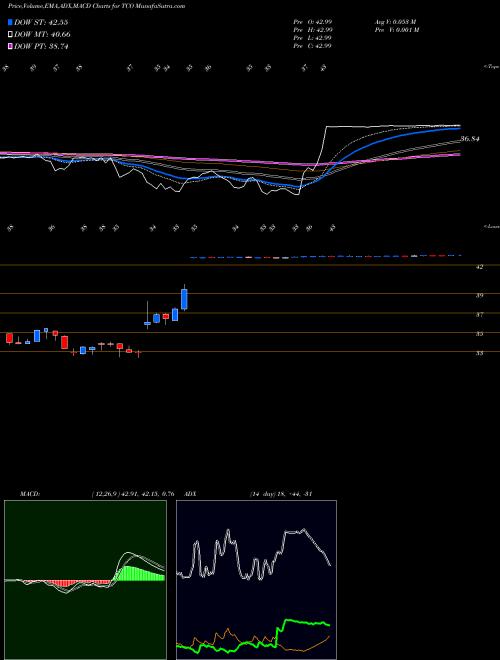
Task: Click the 'ADX' panel heading
Action: 189,493
